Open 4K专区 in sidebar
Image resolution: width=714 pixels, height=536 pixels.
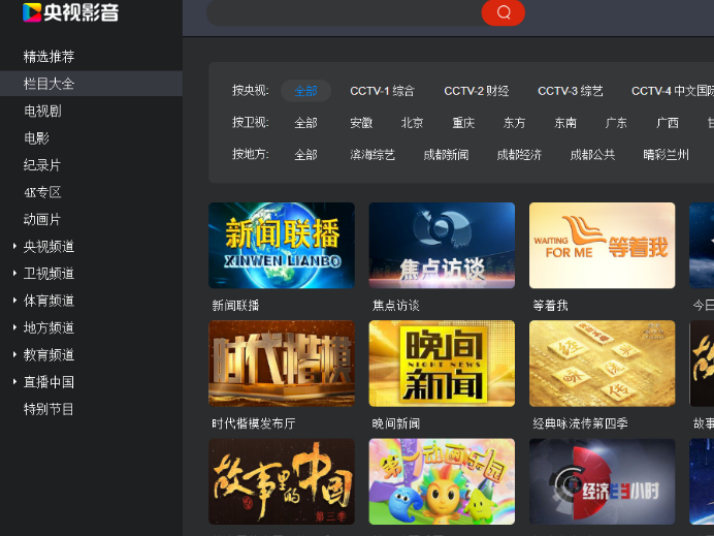pyautogui.click(x=42, y=192)
